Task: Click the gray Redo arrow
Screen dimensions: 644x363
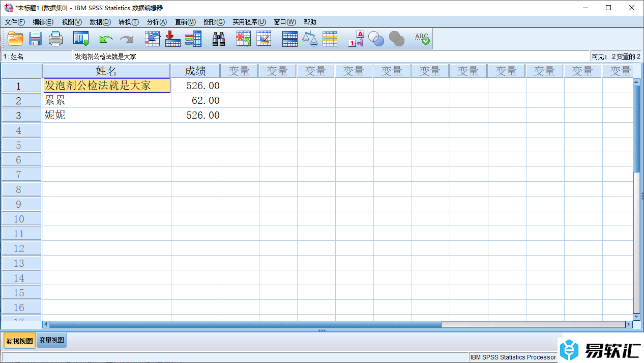Action: [x=126, y=39]
